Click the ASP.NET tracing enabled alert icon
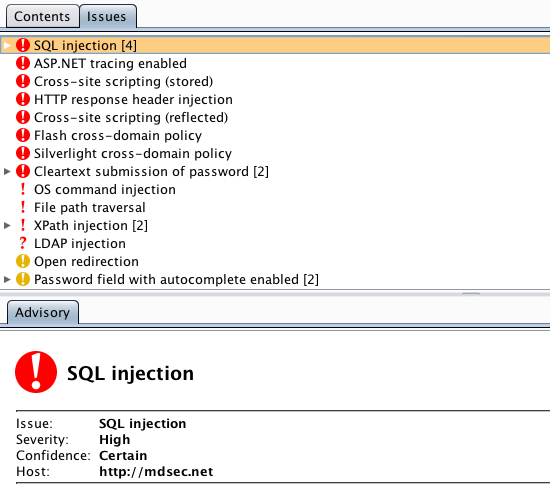The width and height of the screenshot is (550, 500). 23,63
